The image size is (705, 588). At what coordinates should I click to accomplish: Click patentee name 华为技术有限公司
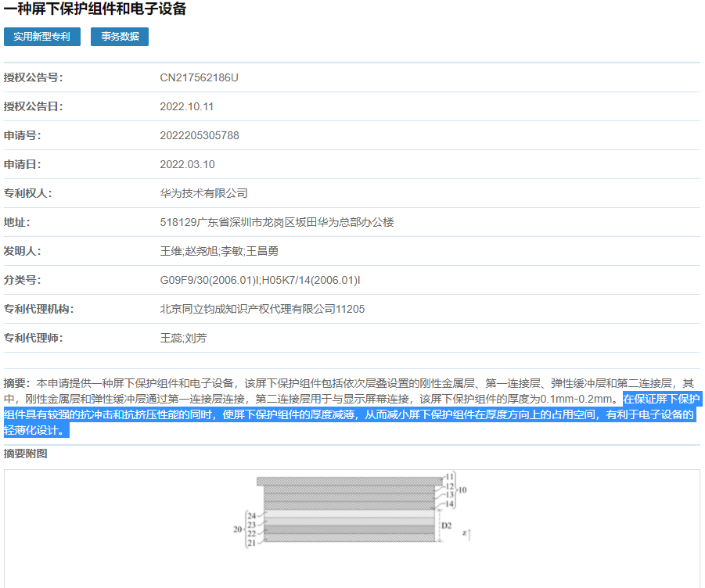tap(203, 193)
